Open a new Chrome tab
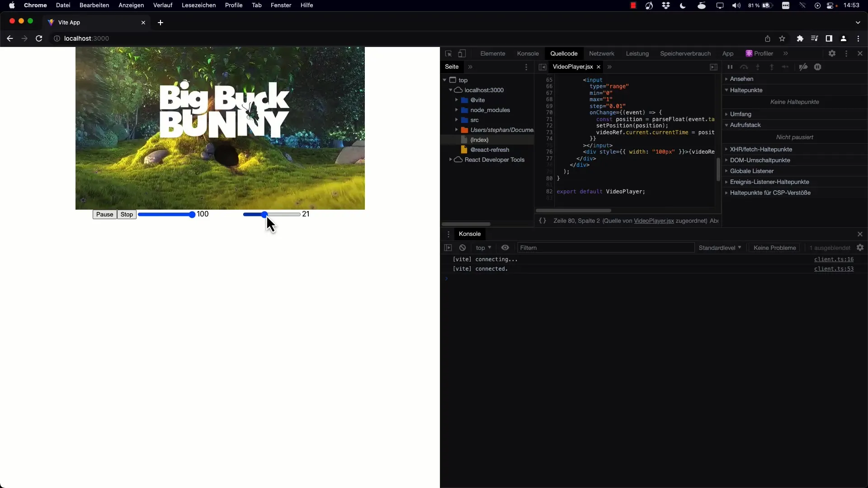Viewport: 868px width, 488px height. click(160, 23)
